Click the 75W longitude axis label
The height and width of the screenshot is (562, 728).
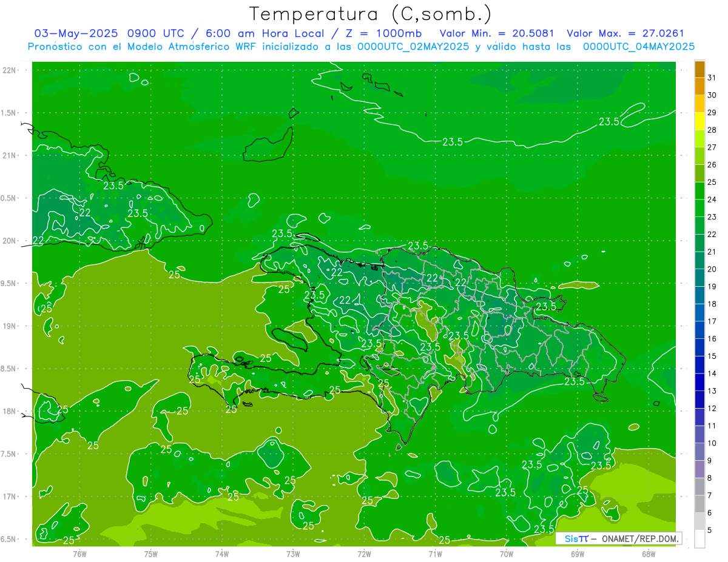pos(151,554)
